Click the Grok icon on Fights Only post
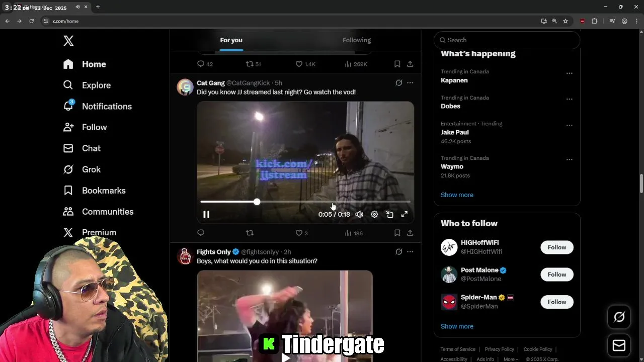644x362 pixels. (399, 252)
